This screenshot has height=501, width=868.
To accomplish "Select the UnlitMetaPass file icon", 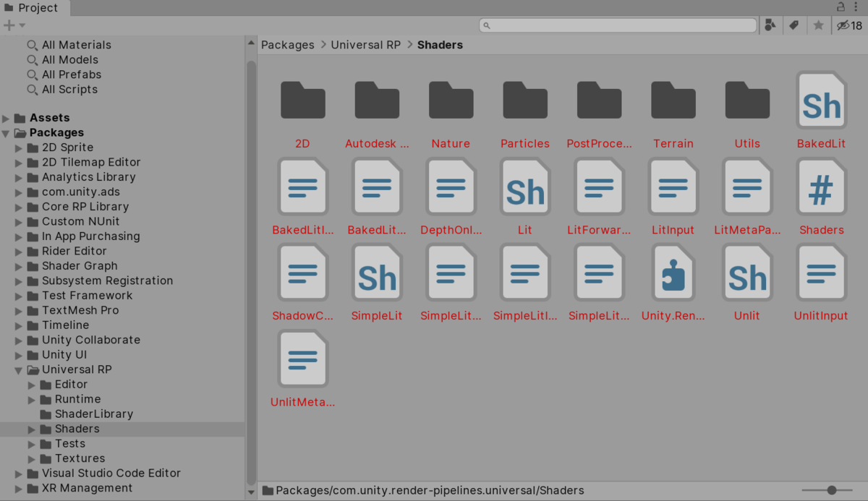I will [302, 359].
